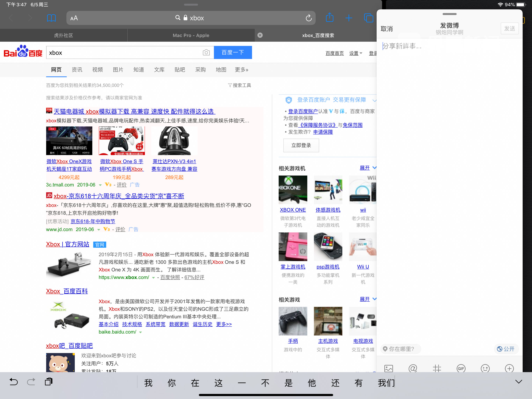Open Safari bookmarks book icon

coord(51,18)
